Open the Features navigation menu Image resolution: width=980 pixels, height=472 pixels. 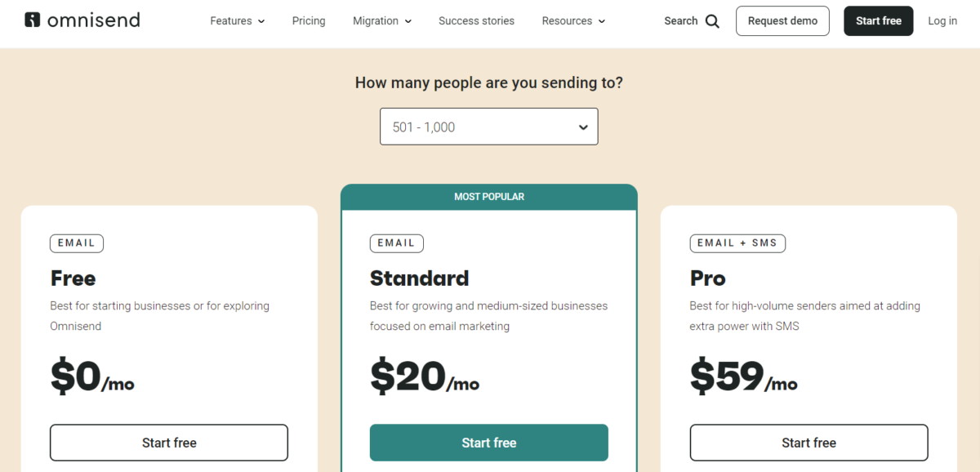(x=231, y=20)
